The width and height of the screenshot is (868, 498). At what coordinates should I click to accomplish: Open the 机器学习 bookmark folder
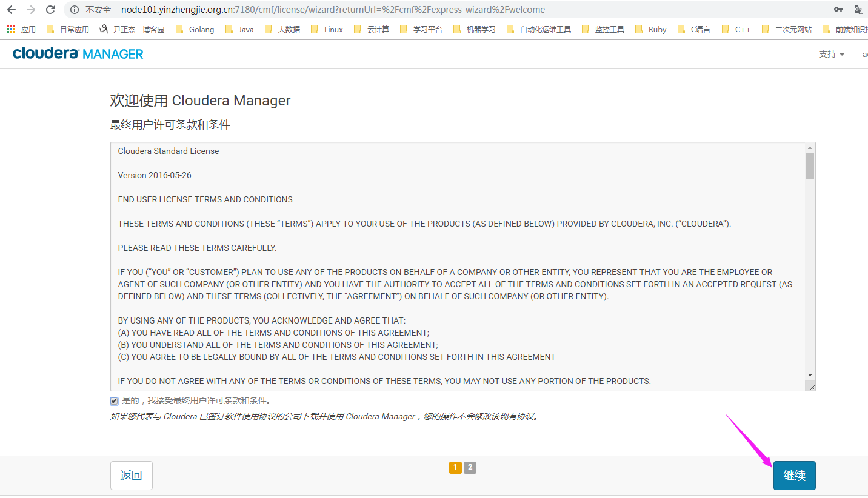(x=474, y=29)
